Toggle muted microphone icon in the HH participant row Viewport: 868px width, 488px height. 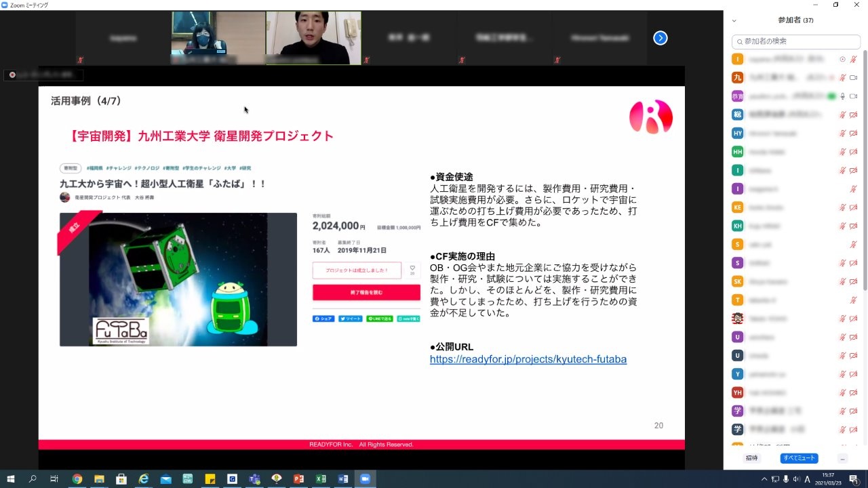tap(843, 152)
